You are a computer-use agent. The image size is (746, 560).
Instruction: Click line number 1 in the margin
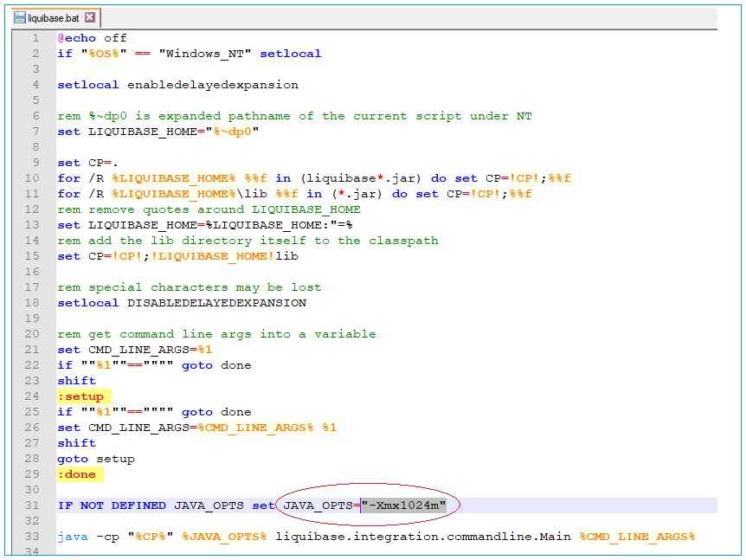tap(35, 37)
